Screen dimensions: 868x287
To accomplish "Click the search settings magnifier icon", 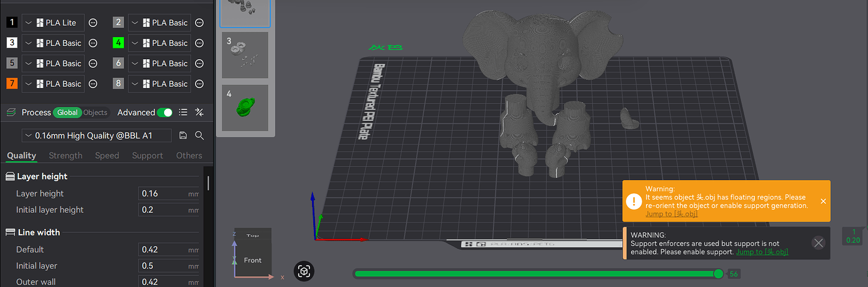I will (x=199, y=135).
